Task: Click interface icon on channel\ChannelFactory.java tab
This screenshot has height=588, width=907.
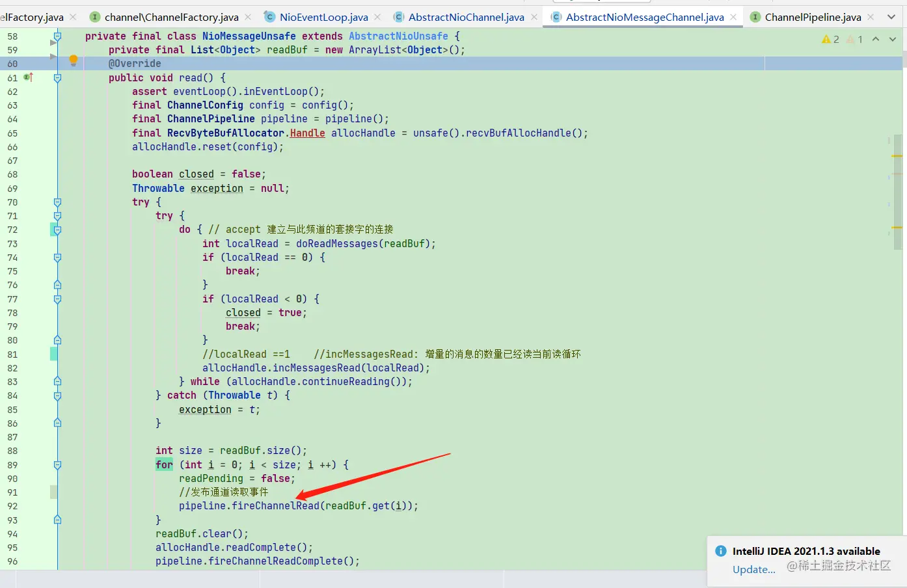Action: click(95, 17)
